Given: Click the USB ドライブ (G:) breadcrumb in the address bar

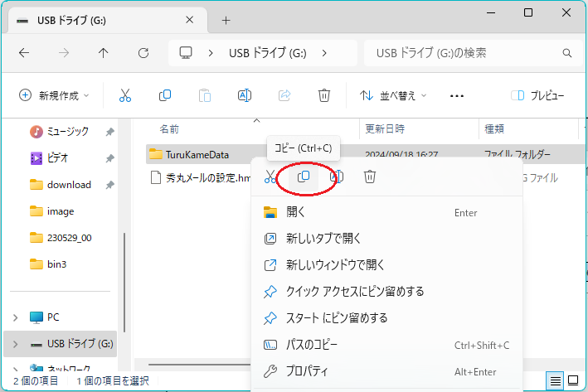Looking at the screenshot, I should [267, 53].
